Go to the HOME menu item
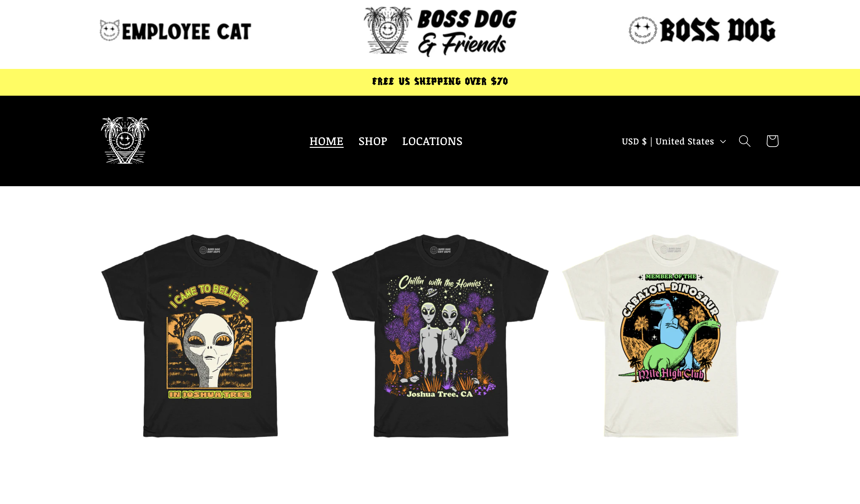The height and width of the screenshot is (504, 860). pyautogui.click(x=326, y=141)
